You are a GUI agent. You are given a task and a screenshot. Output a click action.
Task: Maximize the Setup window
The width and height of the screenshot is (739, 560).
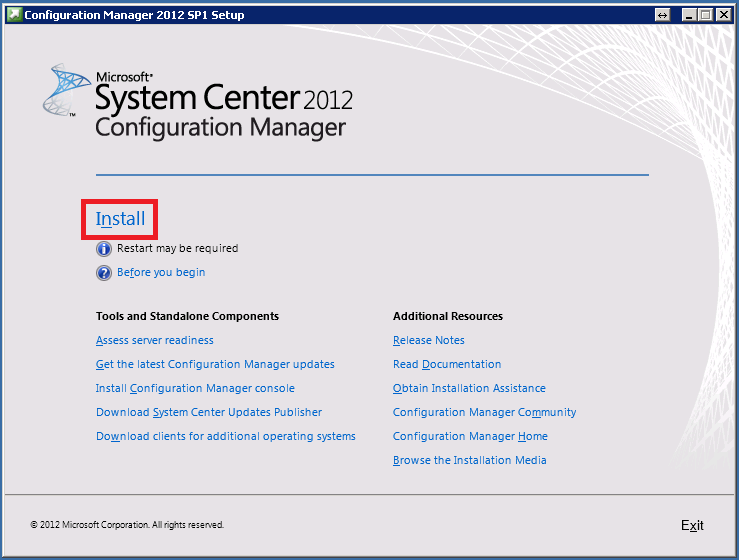tap(706, 15)
